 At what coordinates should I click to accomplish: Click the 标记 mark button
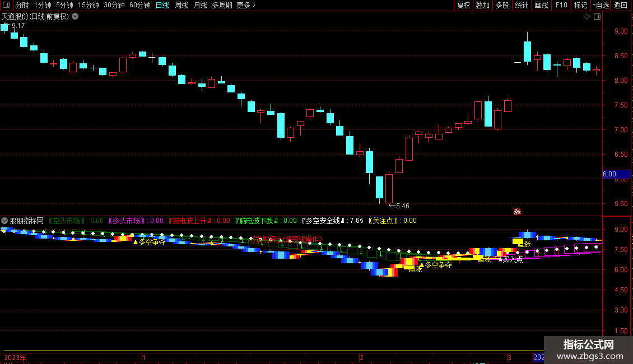click(580, 5)
